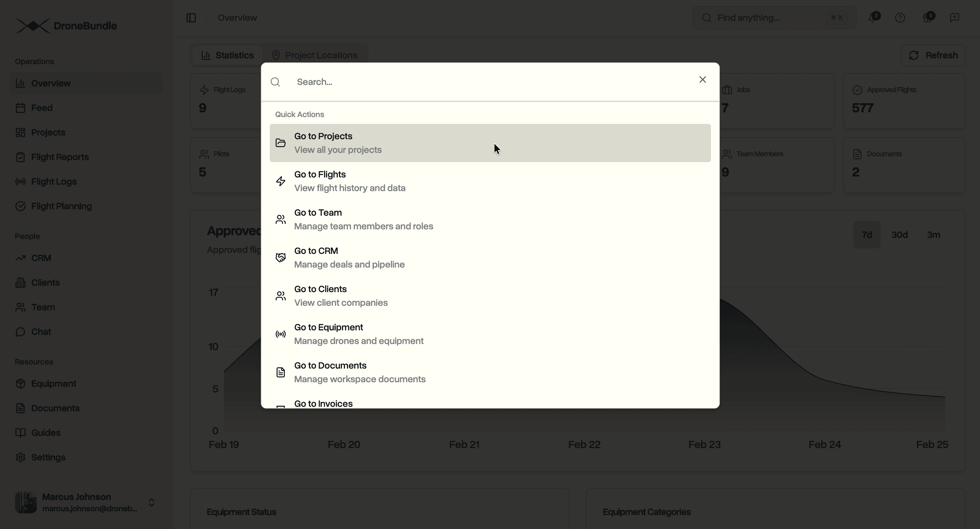Open notifications bell with badge 2
The image size is (980, 529).
872,17
